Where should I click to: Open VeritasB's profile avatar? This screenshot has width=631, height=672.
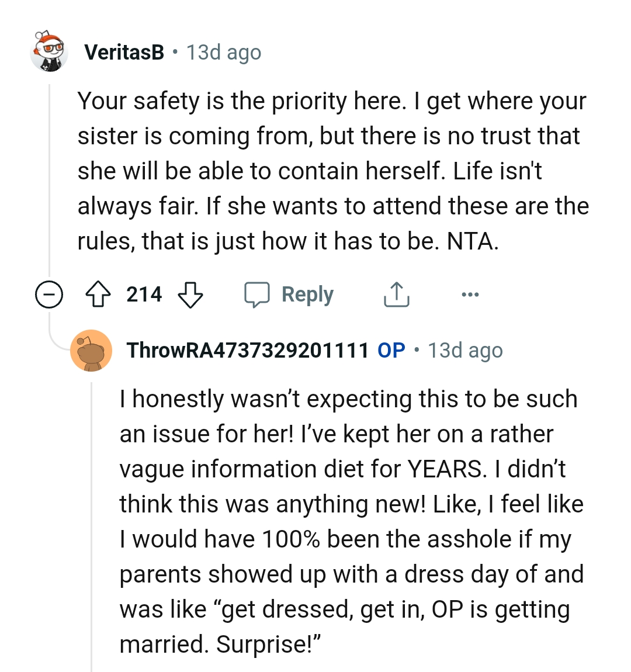(49, 52)
